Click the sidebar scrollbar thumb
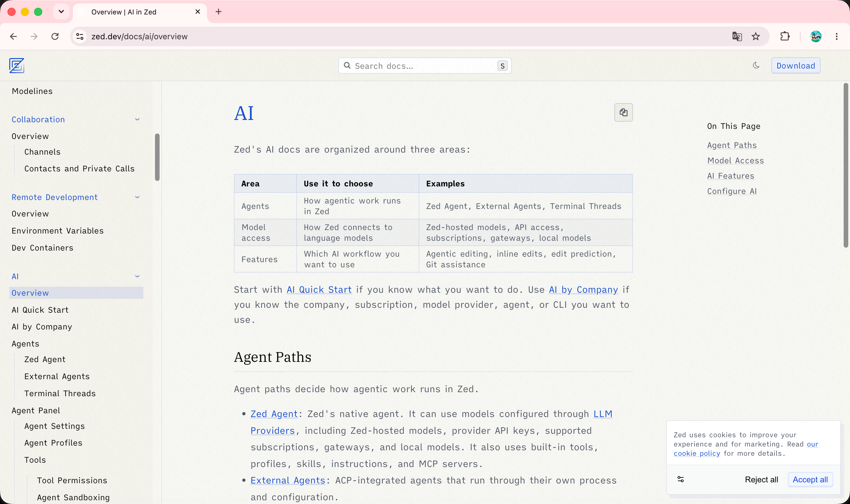Screen dimensions: 850x504 (157, 157)
